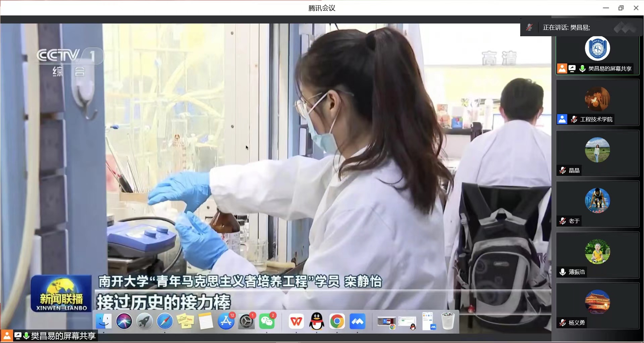The height and width of the screenshot is (343, 644).
Task: Select 老于 participant avatar
Action: pos(597,201)
